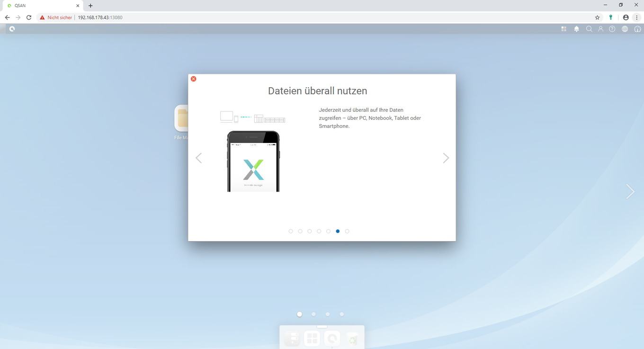Viewport: 644px width, 349px height.
Task: Select the third tour slide dot
Action: [x=310, y=231]
